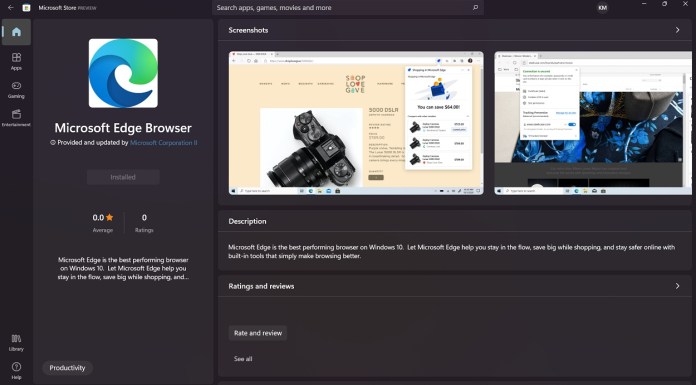Go to the Gaming section
This screenshot has width=696, height=385.
[16, 90]
